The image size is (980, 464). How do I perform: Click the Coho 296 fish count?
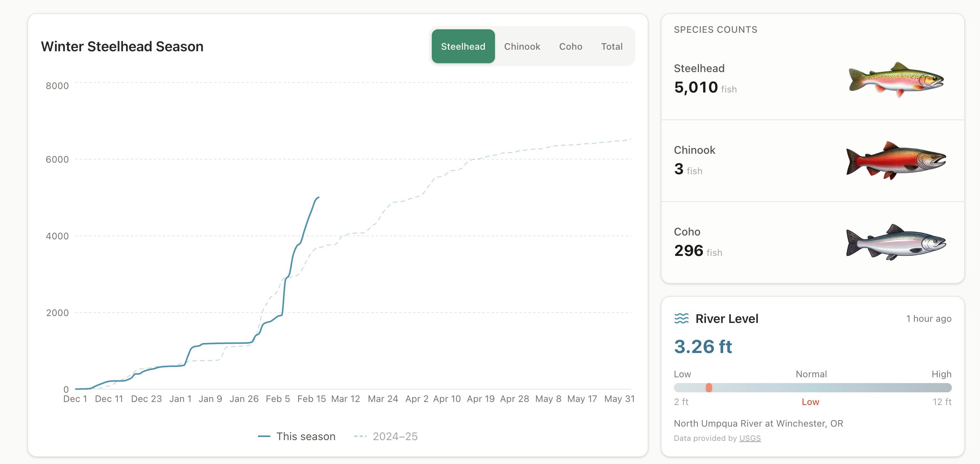pos(689,251)
